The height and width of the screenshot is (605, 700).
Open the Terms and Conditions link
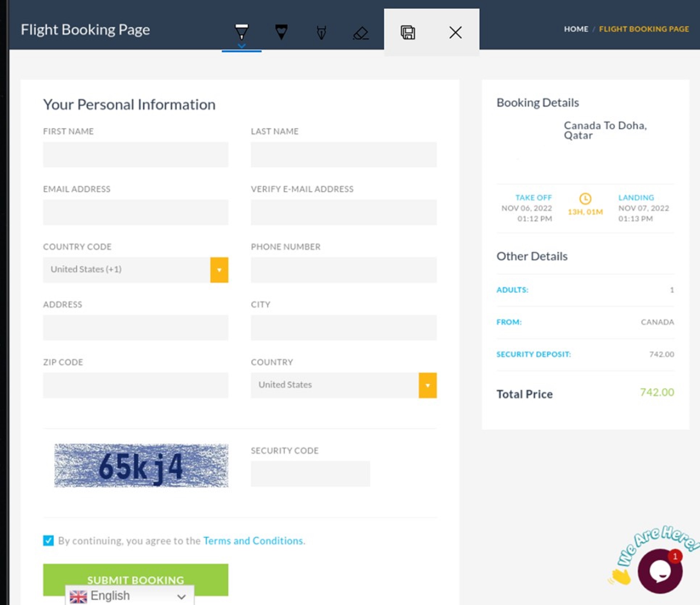pos(253,541)
